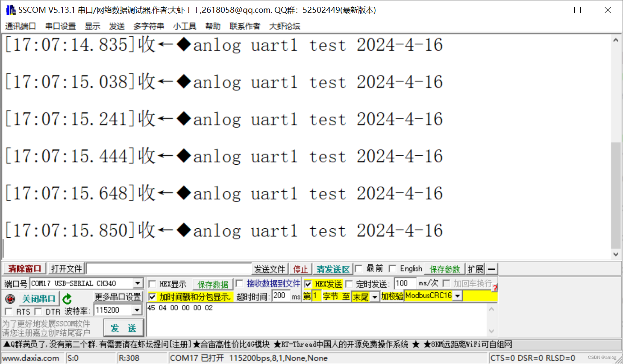623x364 pixels.
Task: Enable the HEX显示 option
Action: [153, 283]
